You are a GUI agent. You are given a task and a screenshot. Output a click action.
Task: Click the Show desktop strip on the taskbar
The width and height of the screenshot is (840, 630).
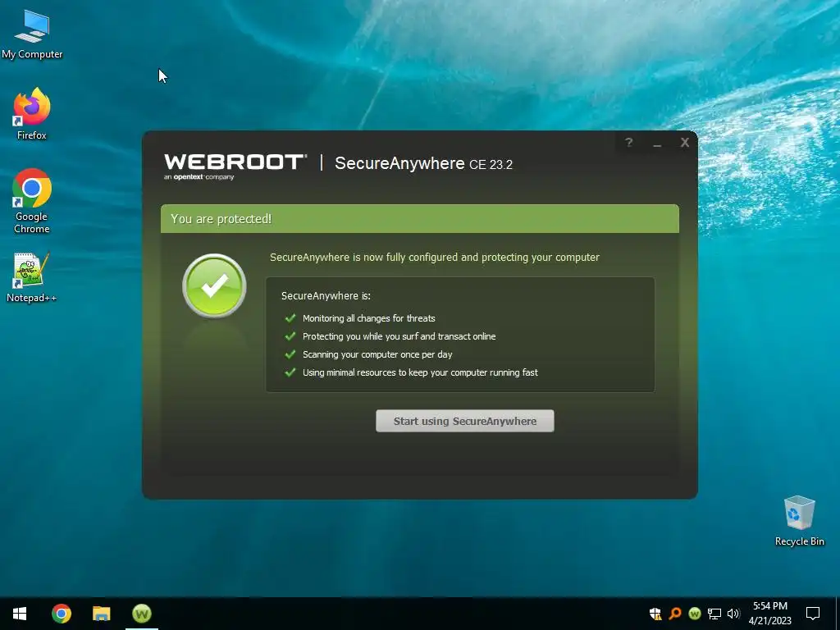[x=838, y=614]
